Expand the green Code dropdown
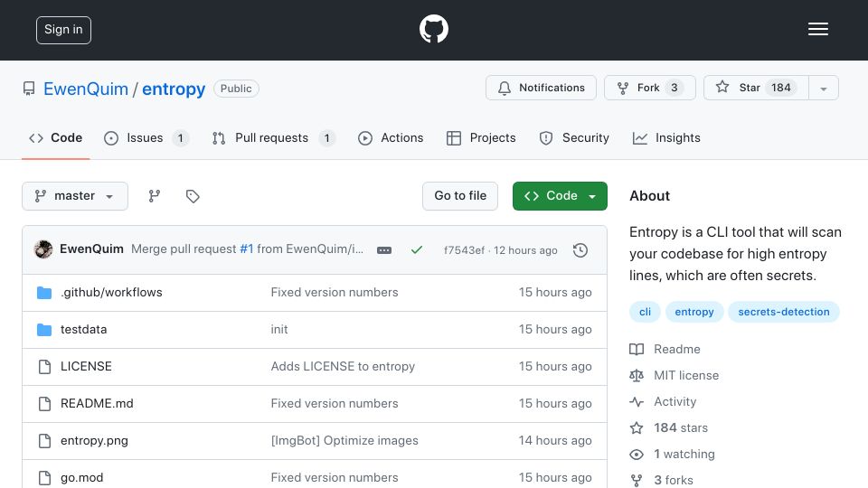 coord(560,196)
